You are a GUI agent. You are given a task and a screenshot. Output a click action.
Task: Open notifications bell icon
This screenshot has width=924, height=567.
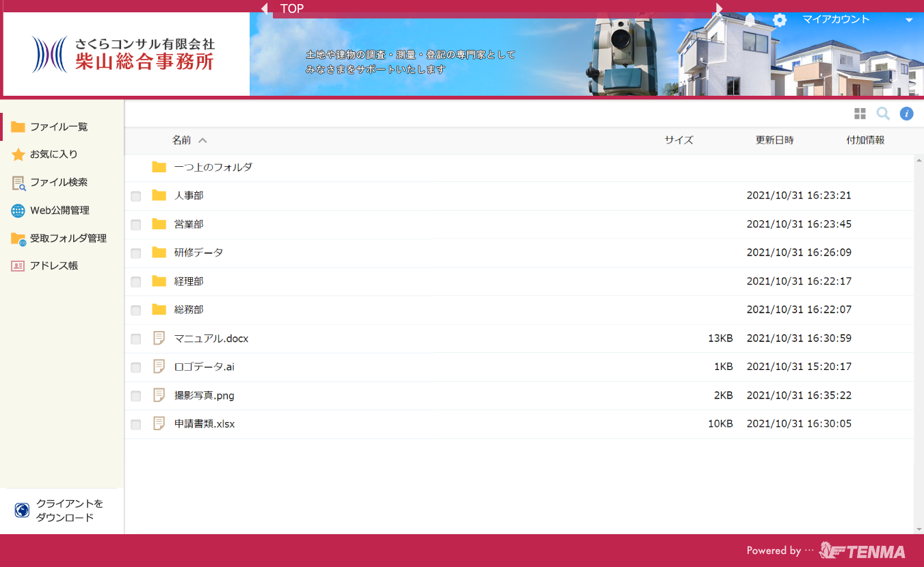point(750,20)
